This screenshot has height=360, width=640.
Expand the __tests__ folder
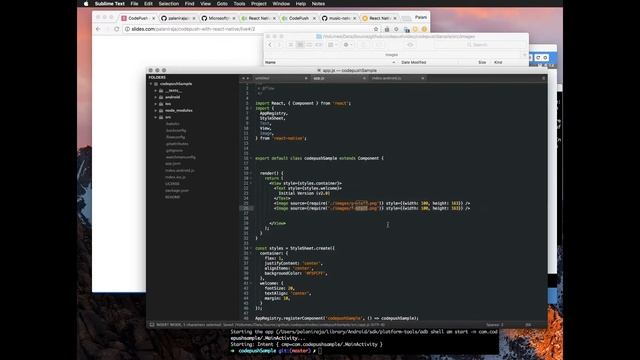[156, 91]
